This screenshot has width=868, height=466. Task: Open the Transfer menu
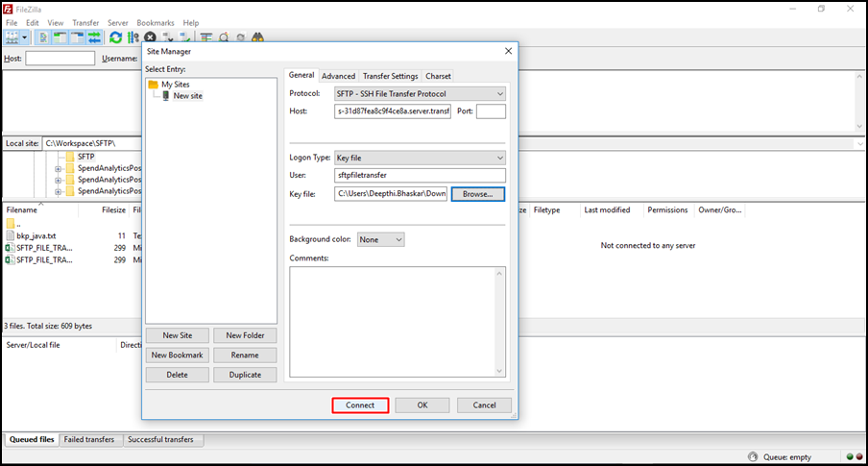tap(85, 23)
